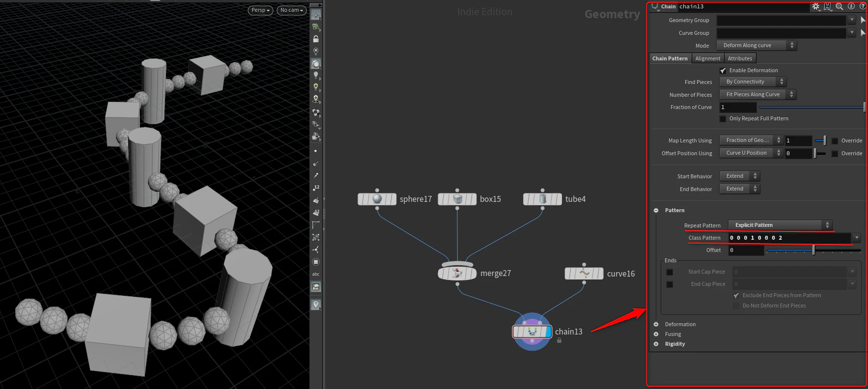Open the Mode dropdown Deform Along curve

[x=756, y=45]
